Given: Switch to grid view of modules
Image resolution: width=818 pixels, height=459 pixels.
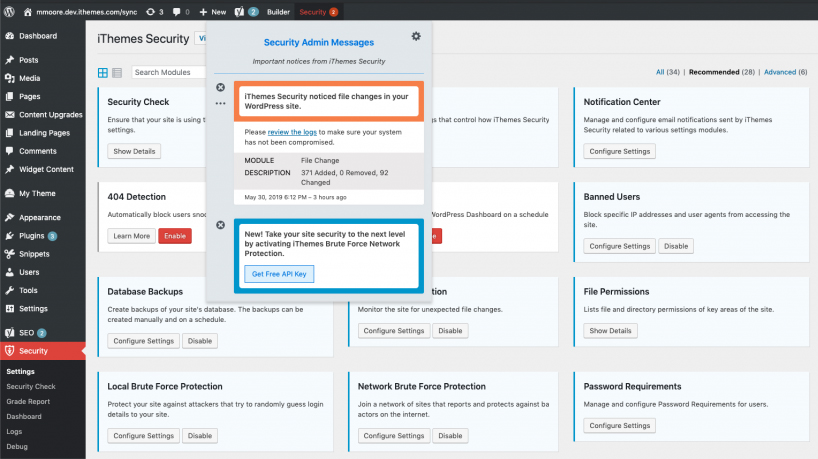Looking at the screenshot, I should [103, 73].
